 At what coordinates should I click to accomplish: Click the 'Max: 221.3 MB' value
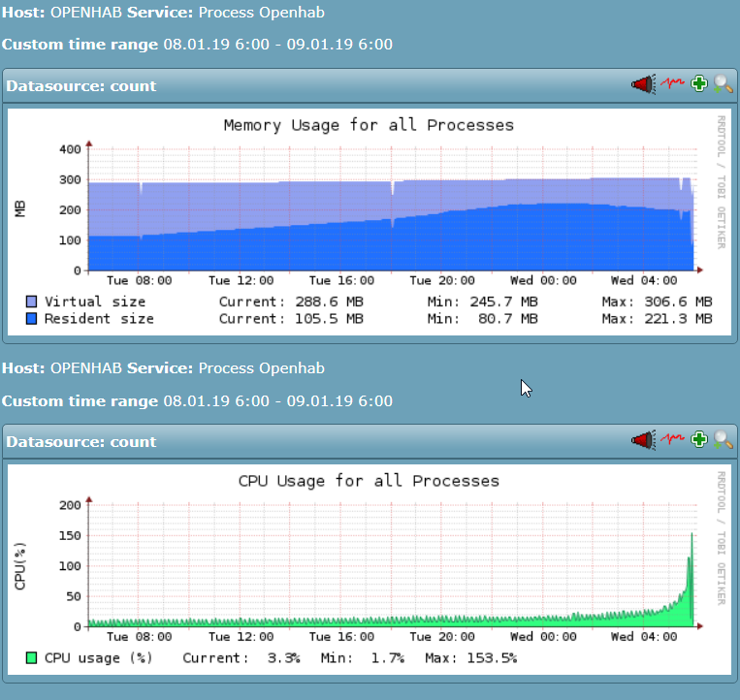click(657, 318)
